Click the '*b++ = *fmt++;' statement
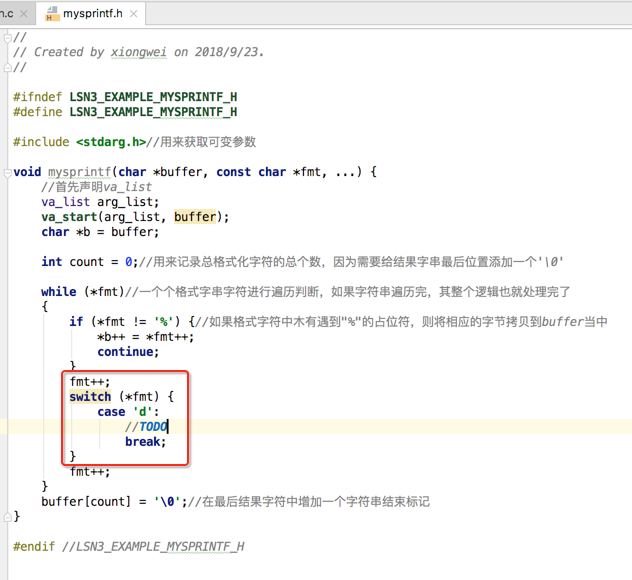This screenshot has width=632, height=580. click(146, 337)
